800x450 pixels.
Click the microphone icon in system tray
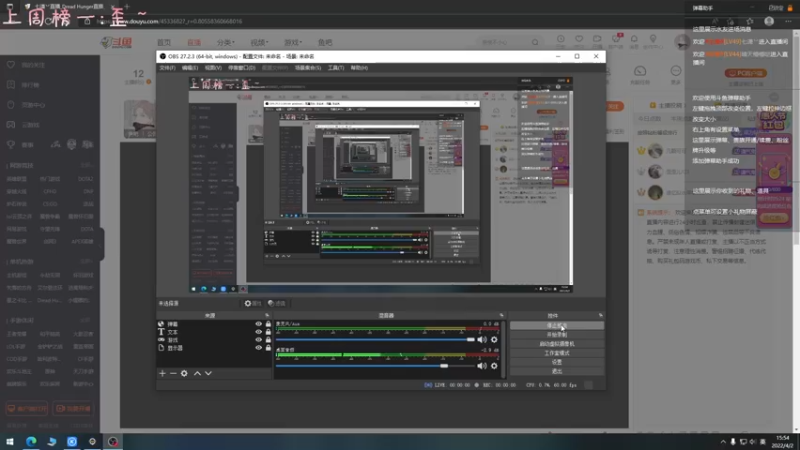(733, 442)
